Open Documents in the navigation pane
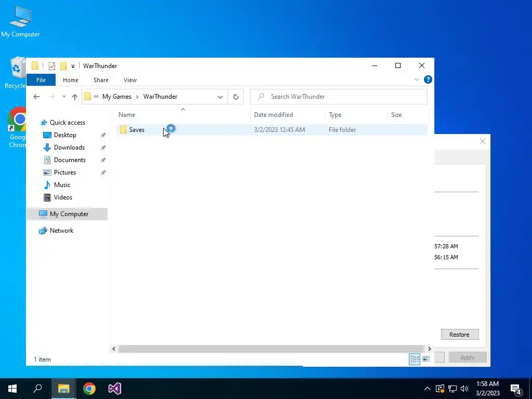The image size is (532, 399). (70, 160)
